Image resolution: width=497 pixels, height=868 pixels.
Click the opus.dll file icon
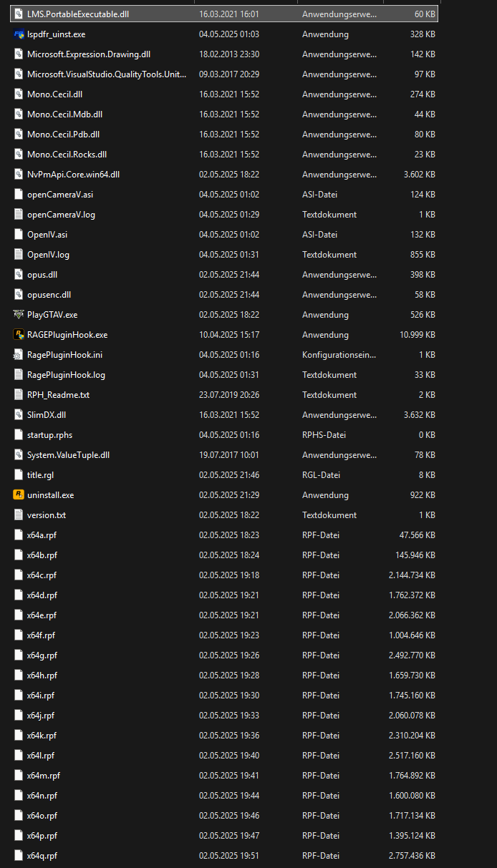(19, 275)
